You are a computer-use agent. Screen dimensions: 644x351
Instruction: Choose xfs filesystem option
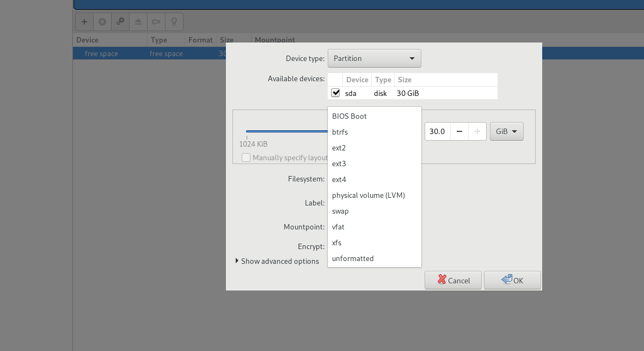tap(374, 243)
